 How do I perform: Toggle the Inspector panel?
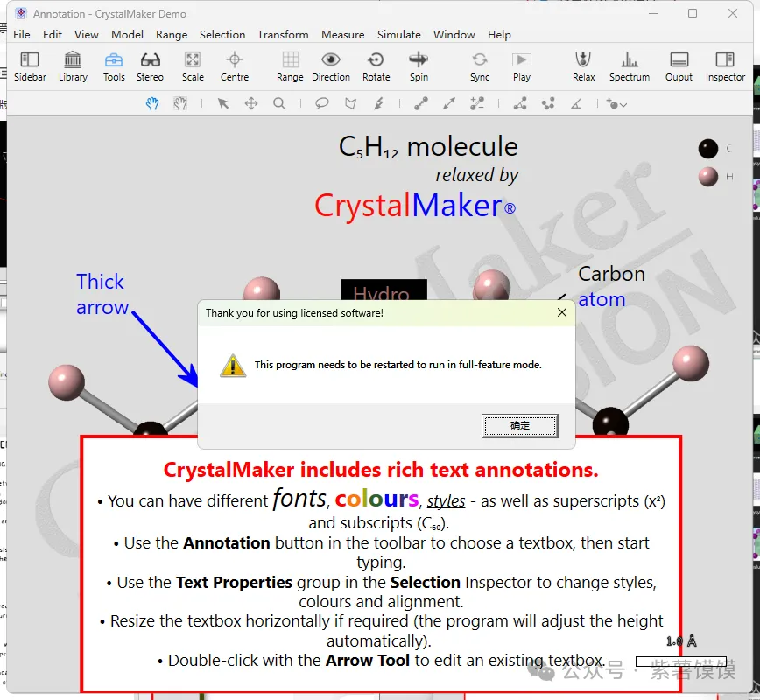[x=725, y=66]
